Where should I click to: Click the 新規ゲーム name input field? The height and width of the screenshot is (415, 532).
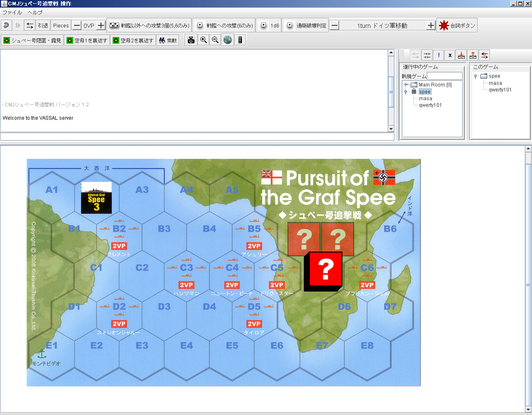pyautogui.click(x=444, y=76)
